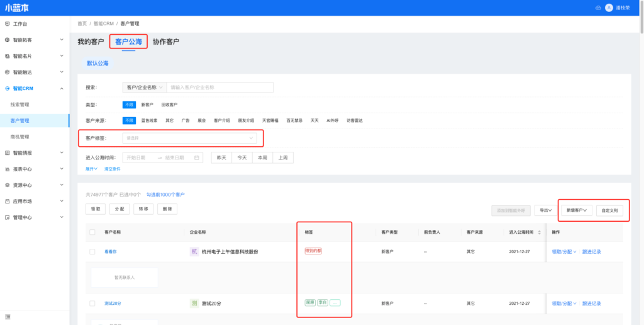This screenshot has height=325, width=644.
Task: Open the 客户标签 select dropdown
Action: pos(189,137)
